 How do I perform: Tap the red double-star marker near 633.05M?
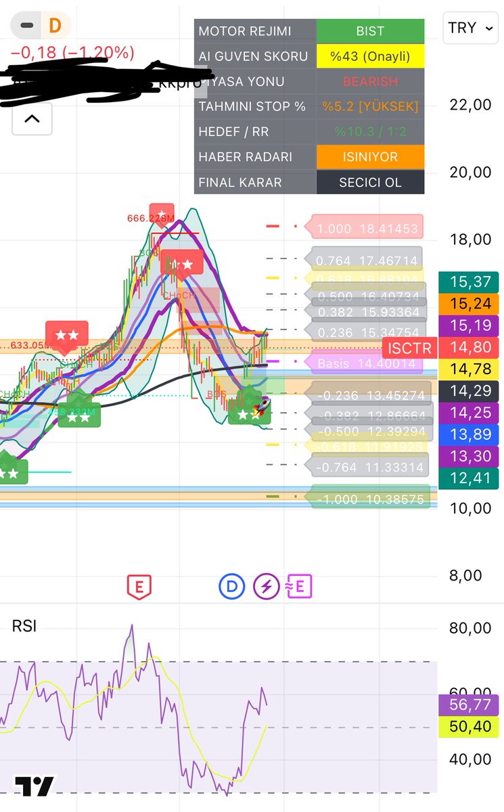[66, 335]
